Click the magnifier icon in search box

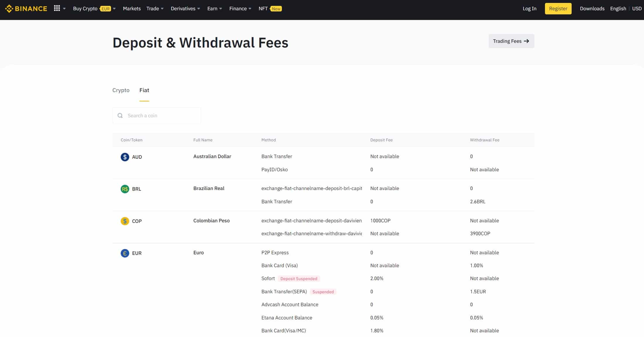pos(120,116)
